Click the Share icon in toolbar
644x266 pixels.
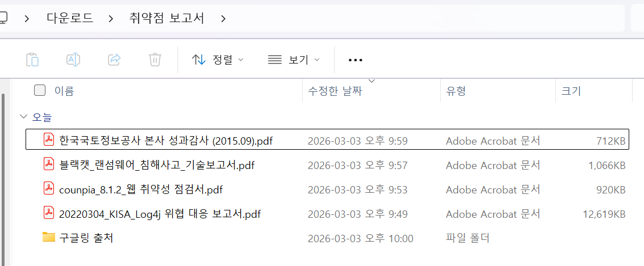pos(114,60)
